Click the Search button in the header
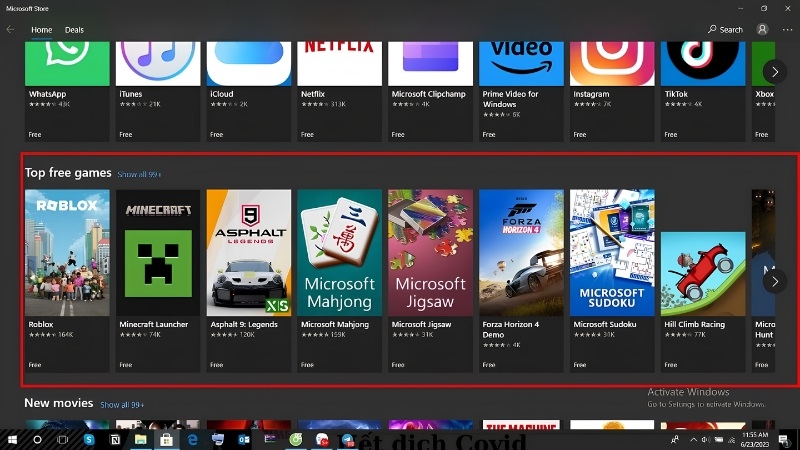Viewport: 800px width, 450px height. (725, 30)
